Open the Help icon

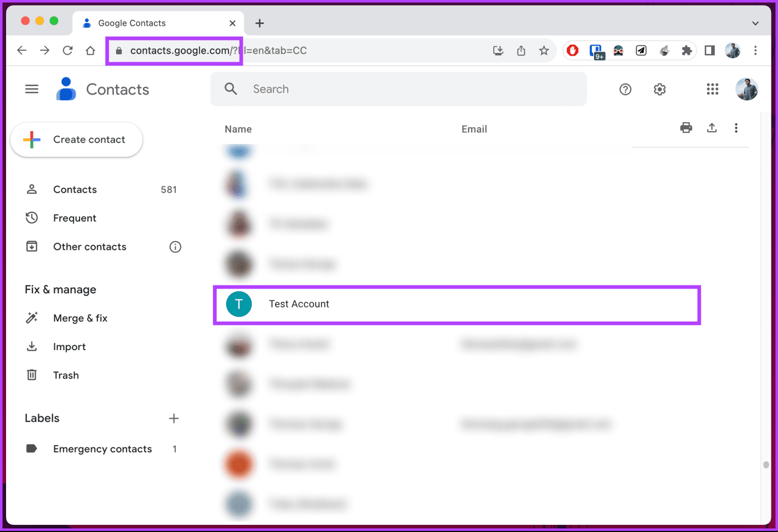[x=625, y=89]
